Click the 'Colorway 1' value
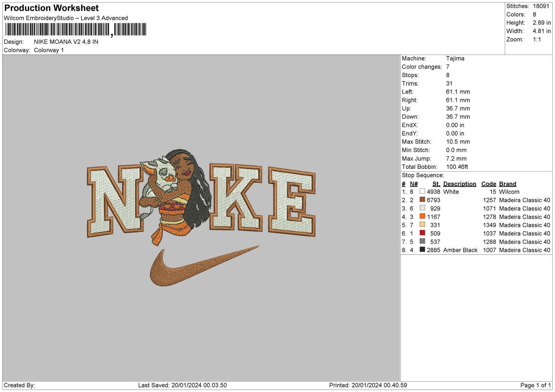 (49, 50)
